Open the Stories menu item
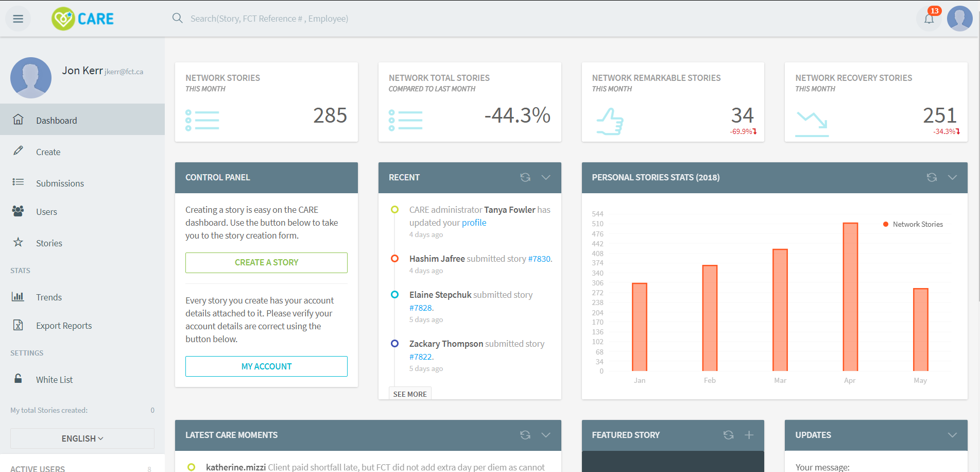Viewport: 980px width, 472px height. (x=82, y=243)
